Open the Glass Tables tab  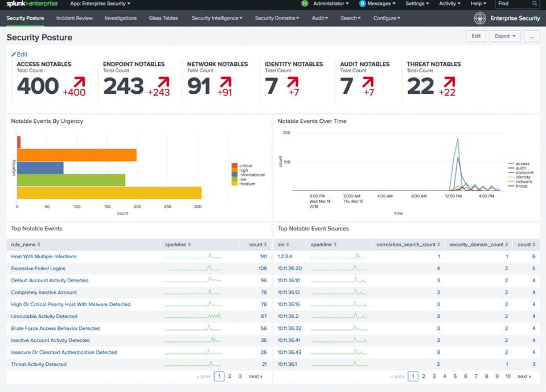(x=163, y=18)
